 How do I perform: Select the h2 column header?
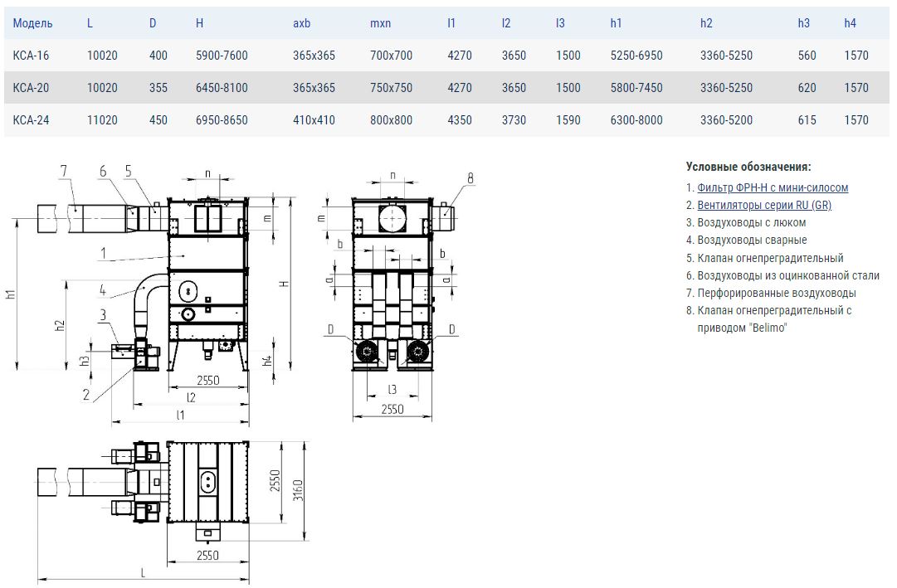point(706,23)
